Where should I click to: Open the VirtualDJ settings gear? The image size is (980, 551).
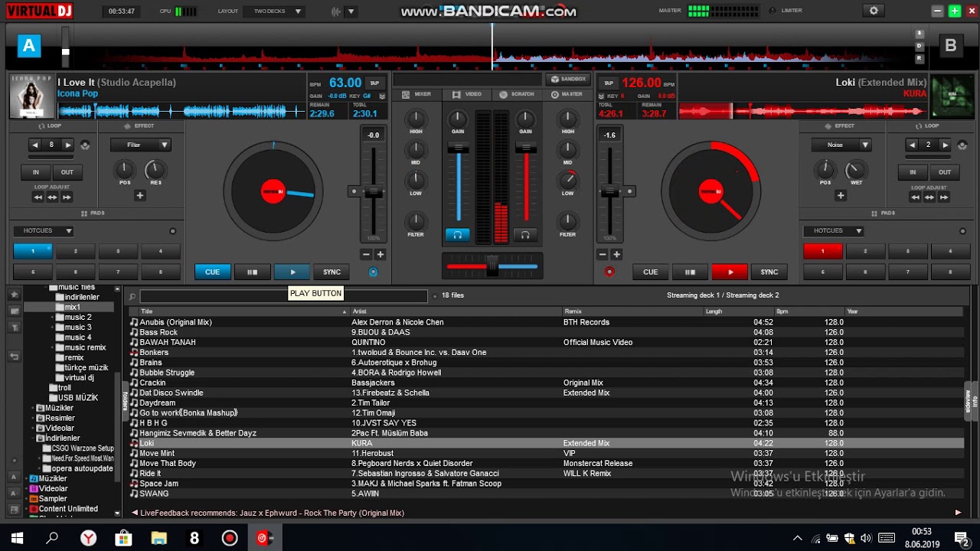coord(874,11)
